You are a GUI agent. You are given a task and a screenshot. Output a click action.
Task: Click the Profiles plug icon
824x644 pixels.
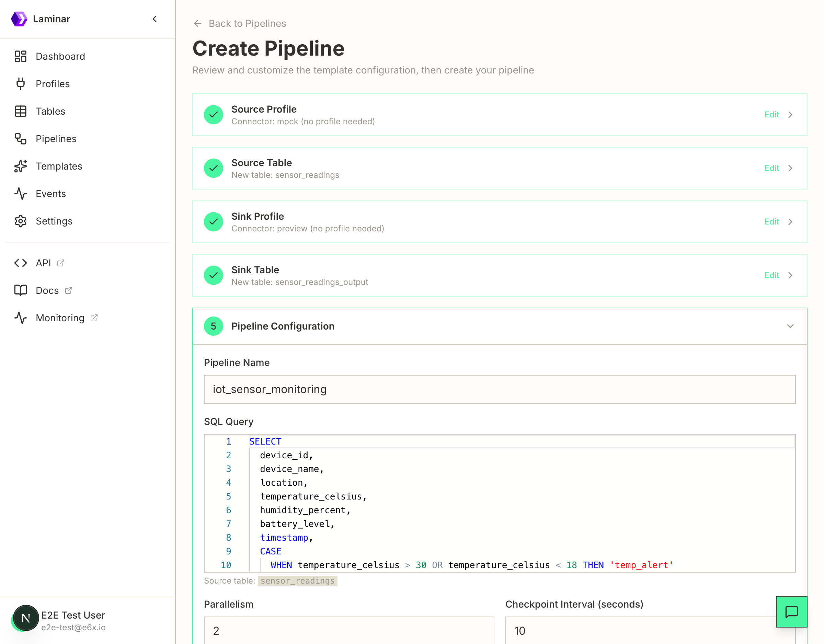click(x=20, y=84)
